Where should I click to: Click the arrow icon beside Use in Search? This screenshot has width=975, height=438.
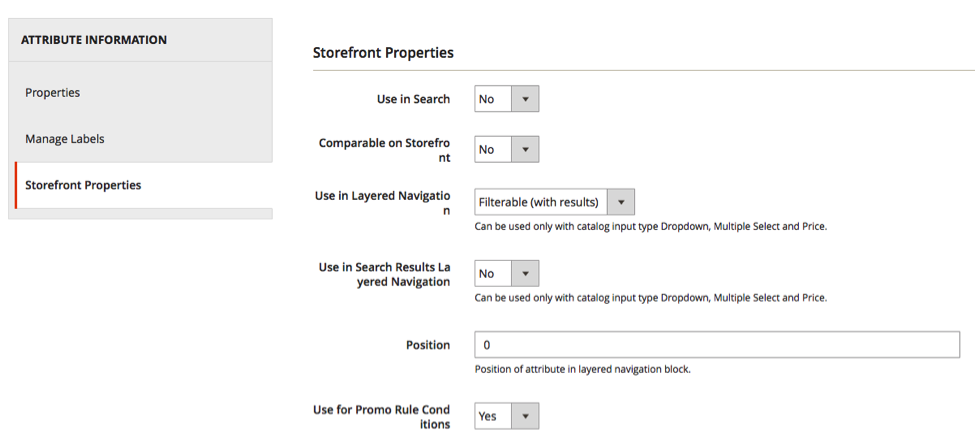tap(525, 99)
